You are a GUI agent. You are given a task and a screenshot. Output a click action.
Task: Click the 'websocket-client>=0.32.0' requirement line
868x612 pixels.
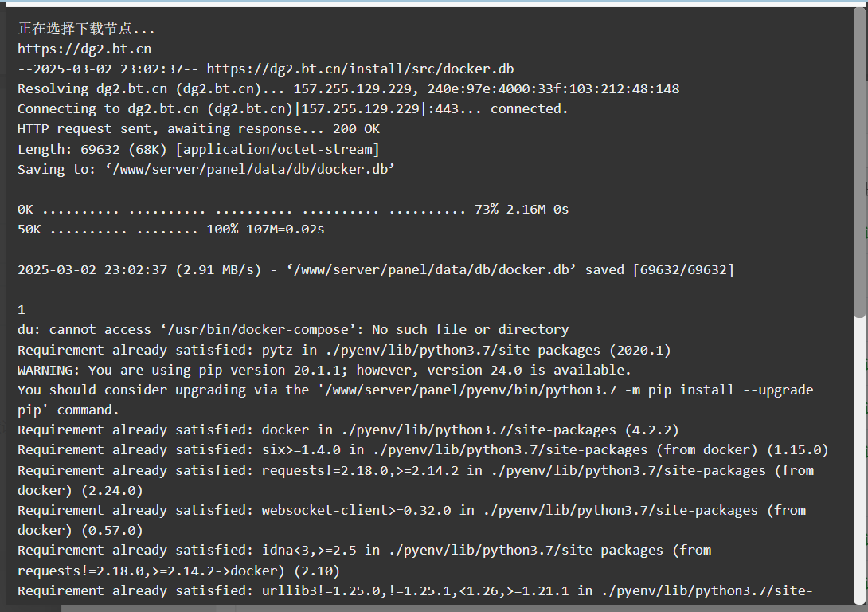[x=411, y=520]
